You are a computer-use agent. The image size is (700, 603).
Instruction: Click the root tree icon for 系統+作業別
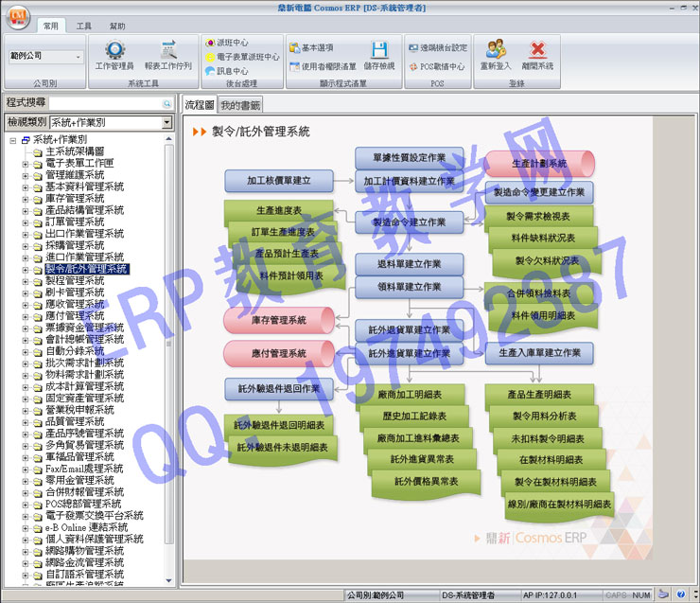[x=26, y=140]
